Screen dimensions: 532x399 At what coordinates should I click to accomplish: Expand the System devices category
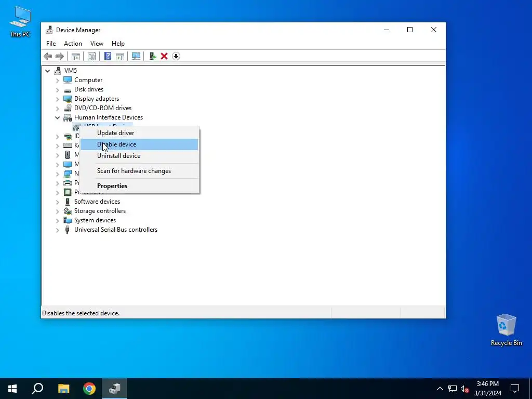tap(57, 220)
